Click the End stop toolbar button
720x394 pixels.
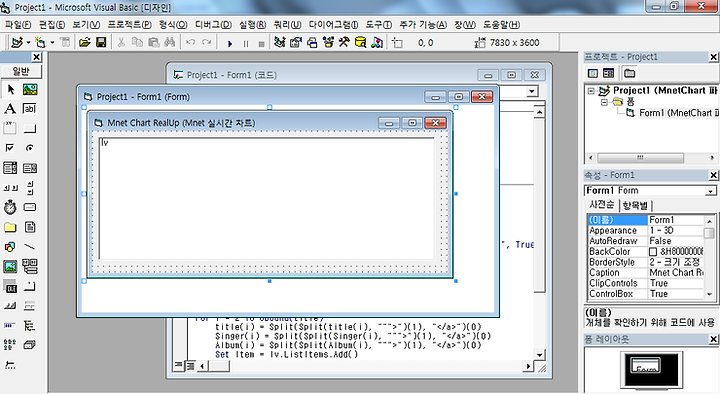click(261, 44)
